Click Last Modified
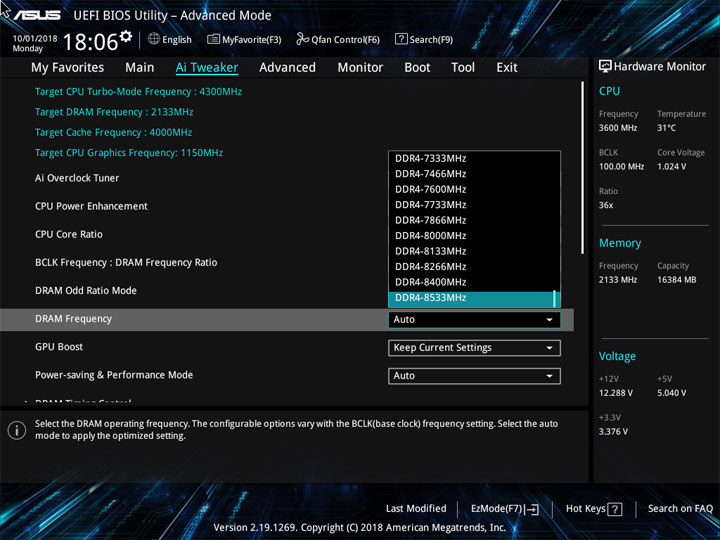This screenshot has height=540, width=720. pos(416,508)
